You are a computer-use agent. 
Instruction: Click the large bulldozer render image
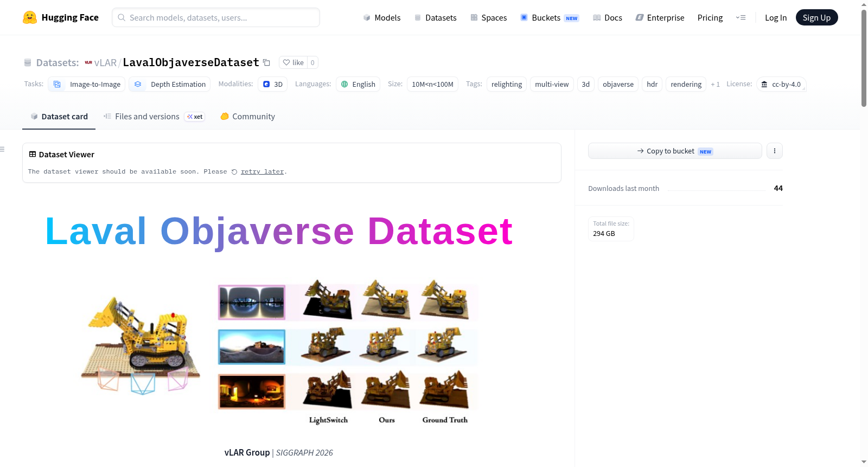click(x=141, y=345)
